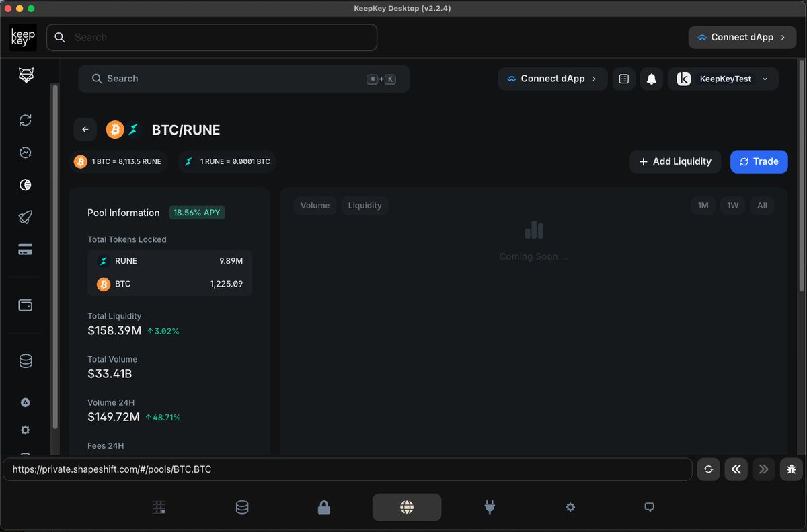Image resolution: width=807 pixels, height=532 pixels.
Task: Select the swap/trade icon in the left sidebar
Action: 25,120
